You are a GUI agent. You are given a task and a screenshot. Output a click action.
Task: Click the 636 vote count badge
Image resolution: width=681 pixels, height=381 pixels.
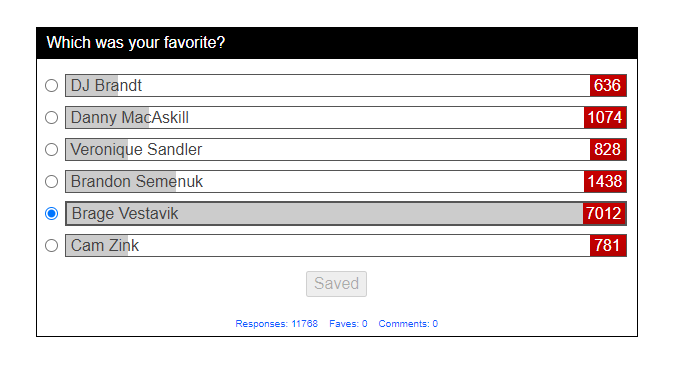(608, 86)
